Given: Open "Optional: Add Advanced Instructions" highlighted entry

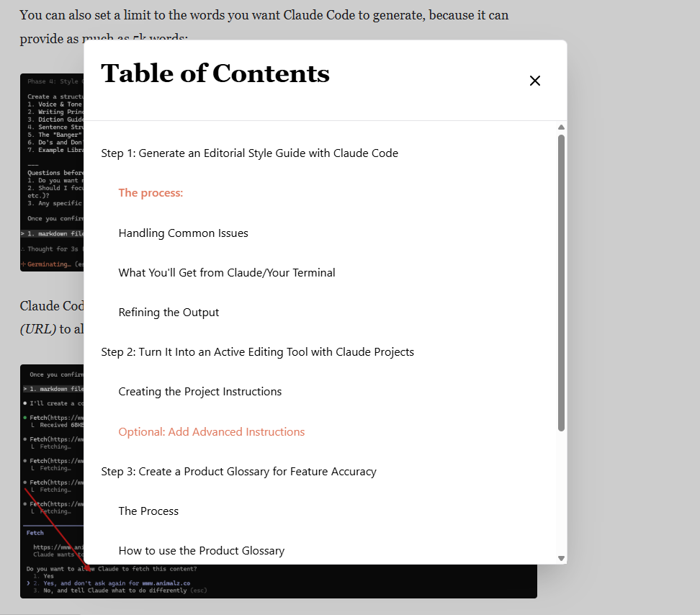Looking at the screenshot, I should [x=210, y=431].
